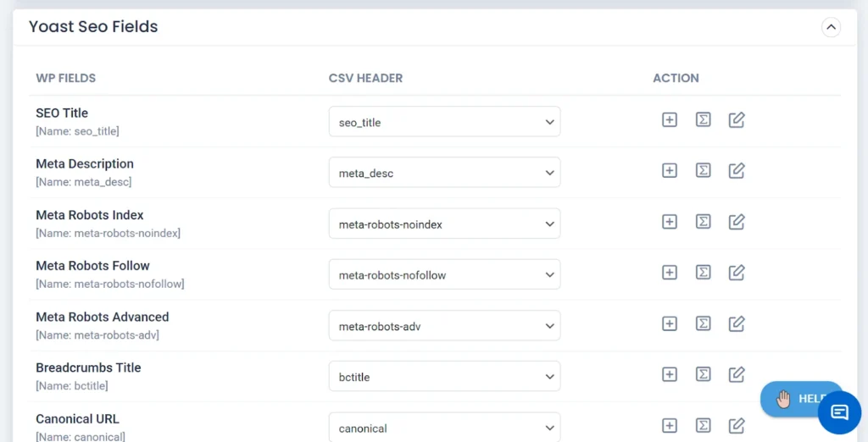Open the meta-robots-noindex dropdown
The height and width of the screenshot is (442, 868).
444,224
